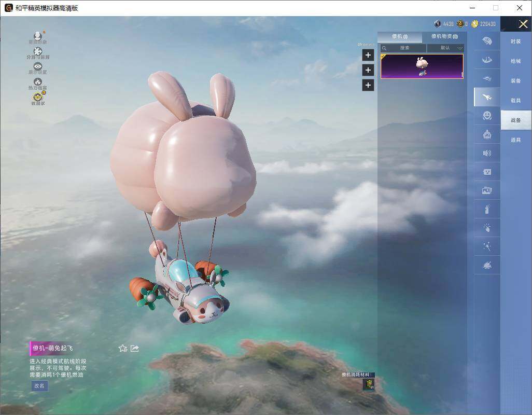Select the glider wings category icon
This screenshot has height=415, width=532.
487,60
